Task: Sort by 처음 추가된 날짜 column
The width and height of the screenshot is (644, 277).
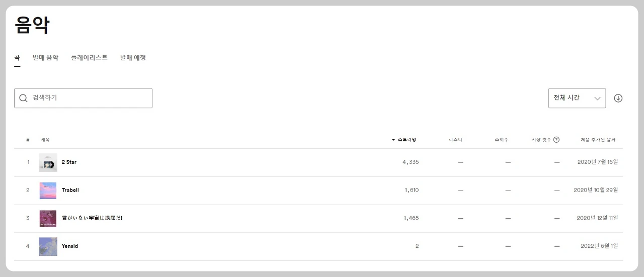Action: (598, 140)
